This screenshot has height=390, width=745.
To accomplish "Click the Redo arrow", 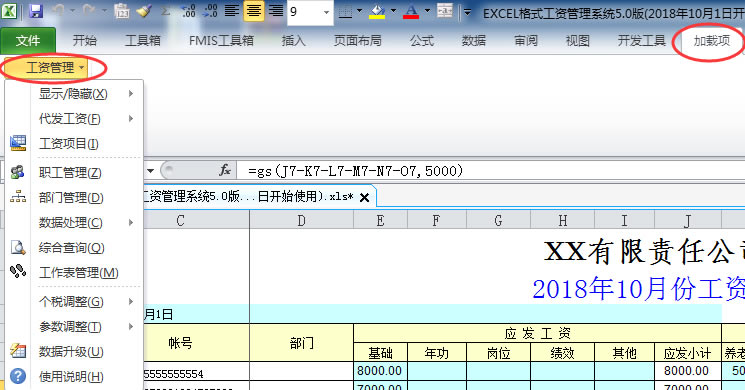I will 89,10.
